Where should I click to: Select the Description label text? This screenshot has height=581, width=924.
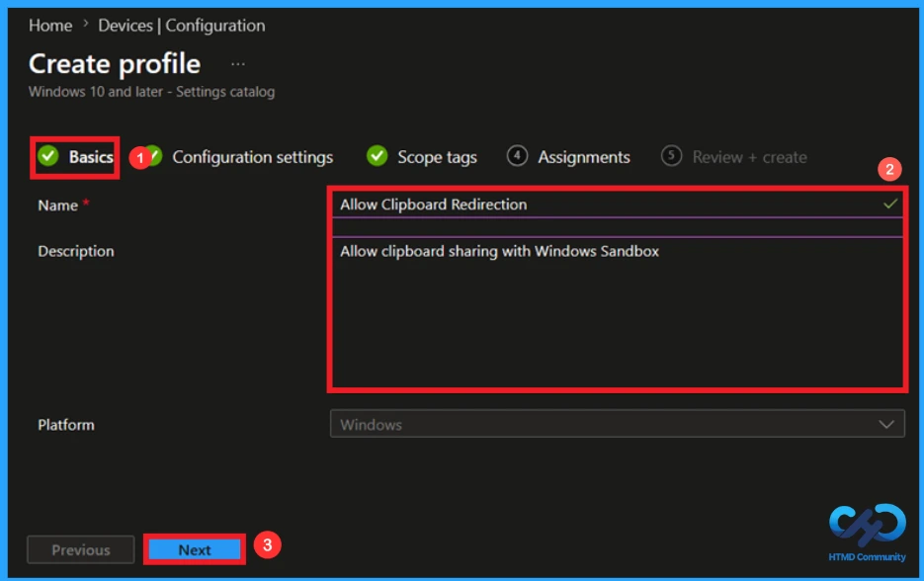(76, 252)
